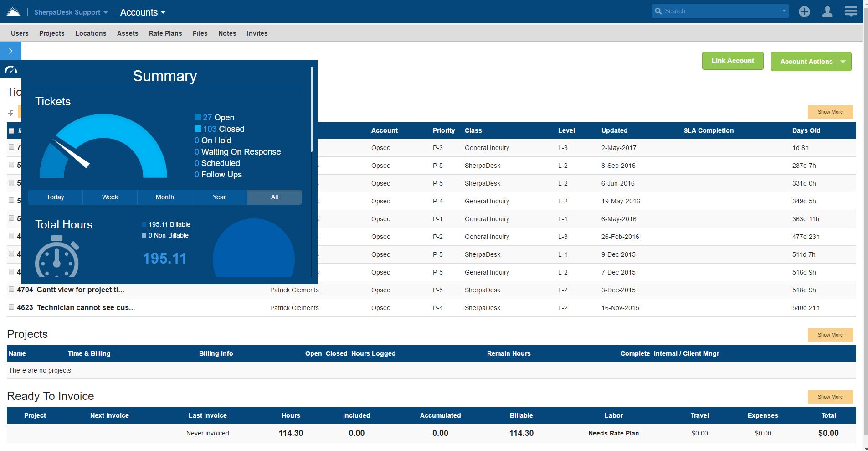The width and height of the screenshot is (868, 451).
Task: Click the blue sidebar expand arrow
Action: (10, 51)
